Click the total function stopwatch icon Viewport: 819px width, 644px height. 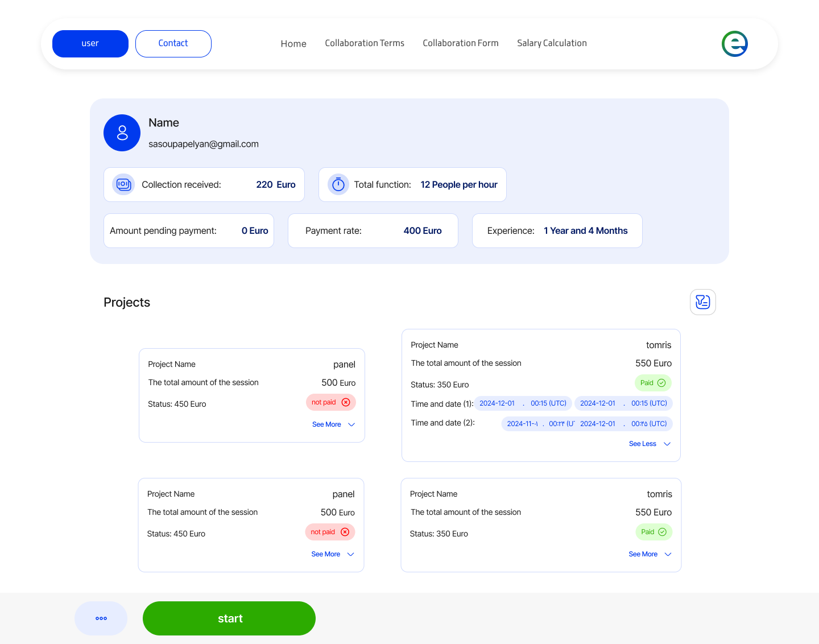pyautogui.click(x=338, y=184)
